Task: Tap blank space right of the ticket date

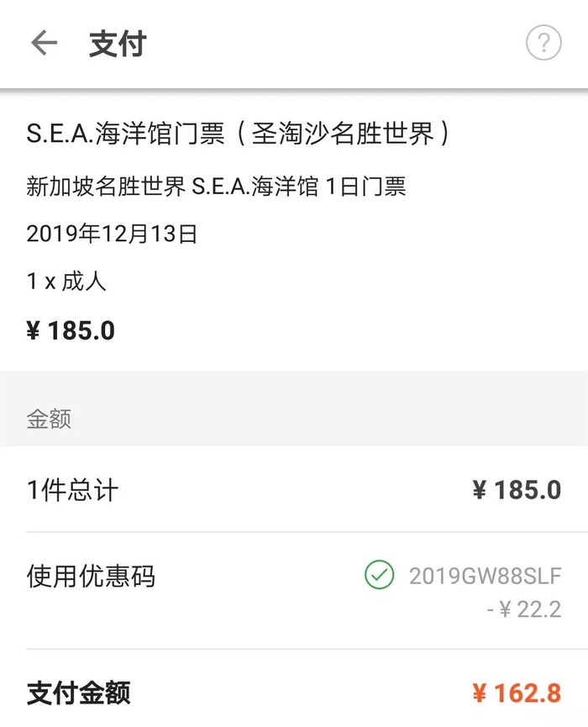Action: coord(378,234)
